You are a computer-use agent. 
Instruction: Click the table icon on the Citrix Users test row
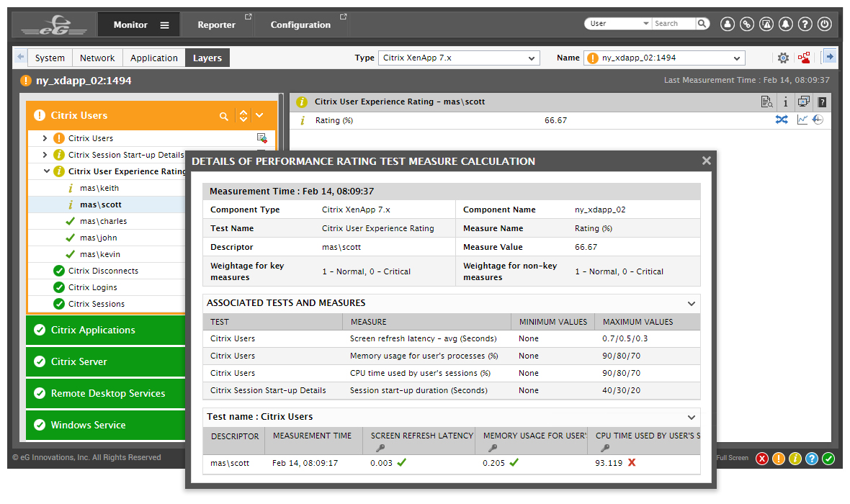[261, 138]
